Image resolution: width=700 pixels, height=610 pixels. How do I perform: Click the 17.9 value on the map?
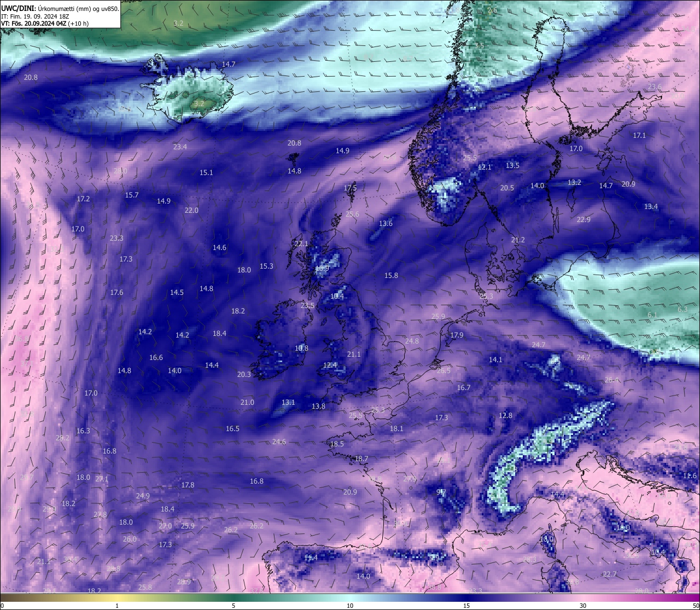click(457, 335)
